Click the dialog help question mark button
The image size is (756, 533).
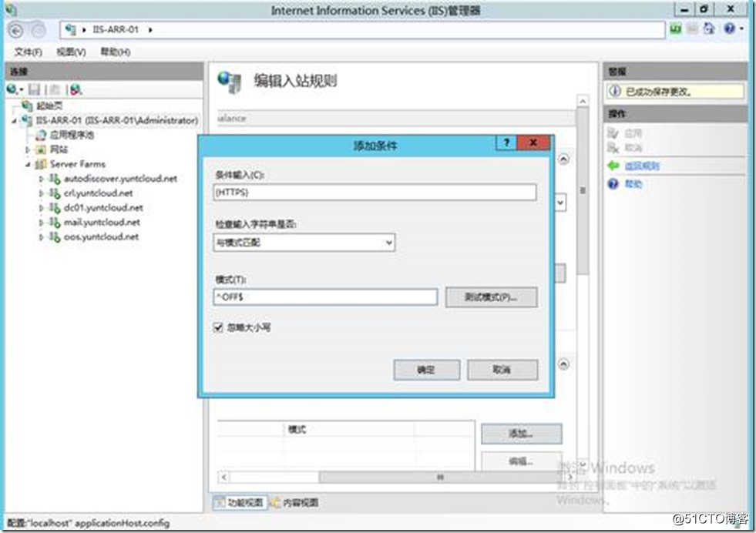click(x=506, y=142)
